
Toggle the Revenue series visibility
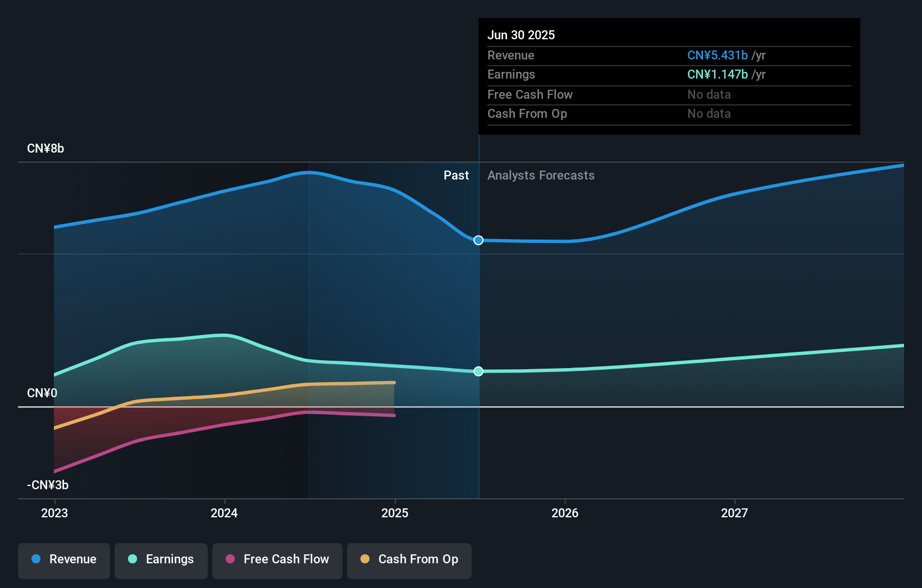click(x=63, y=559)
